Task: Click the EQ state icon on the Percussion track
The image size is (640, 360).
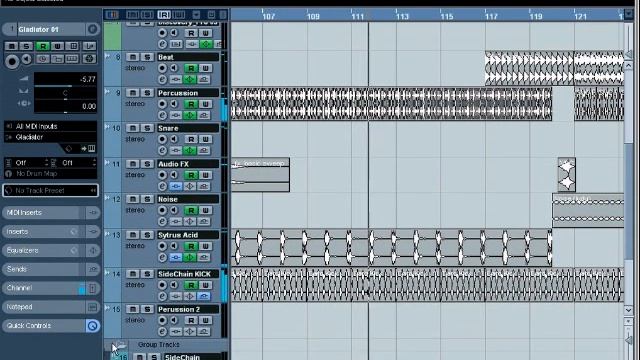Action: pos(190,115)
